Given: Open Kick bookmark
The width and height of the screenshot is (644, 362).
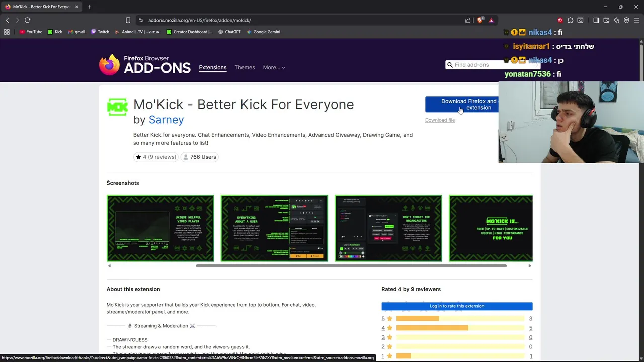Looking at the screenshot, I should (x=55, y=32).
